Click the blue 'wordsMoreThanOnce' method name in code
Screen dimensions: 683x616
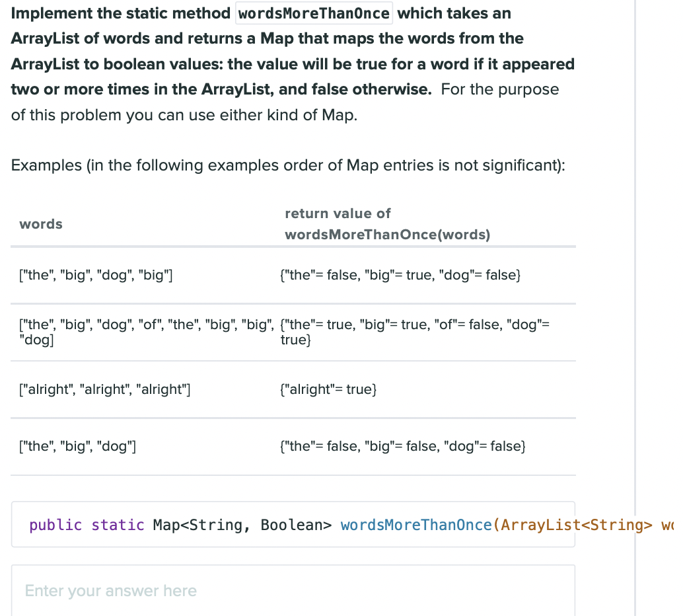tap(416, 525)
